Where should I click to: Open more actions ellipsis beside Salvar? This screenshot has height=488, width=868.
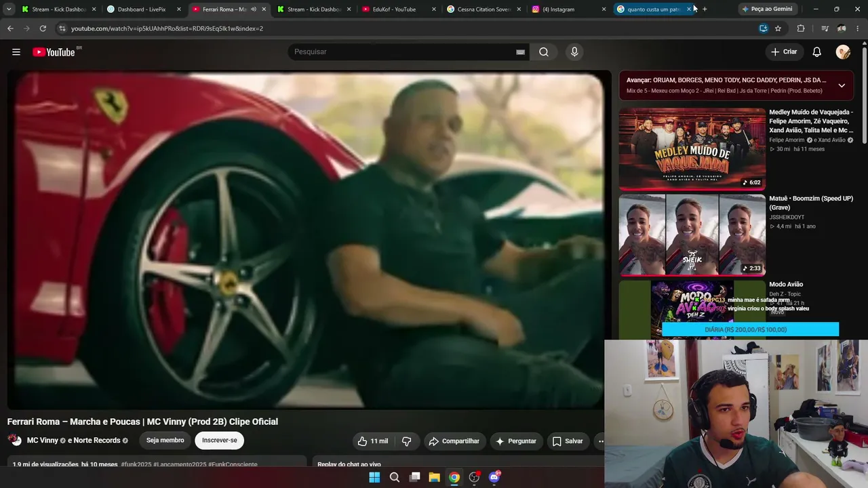pos(599,441)
